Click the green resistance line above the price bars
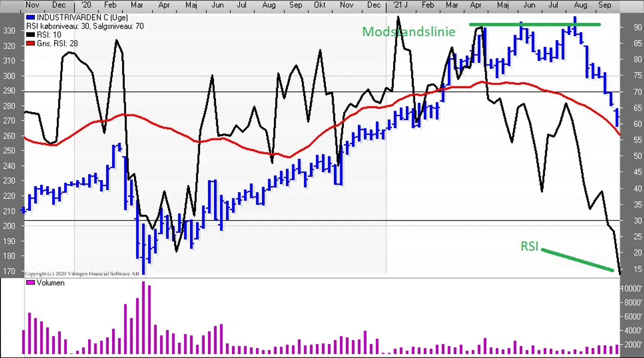644x358 pixels. pyautogui.click(x=534, y=24)
